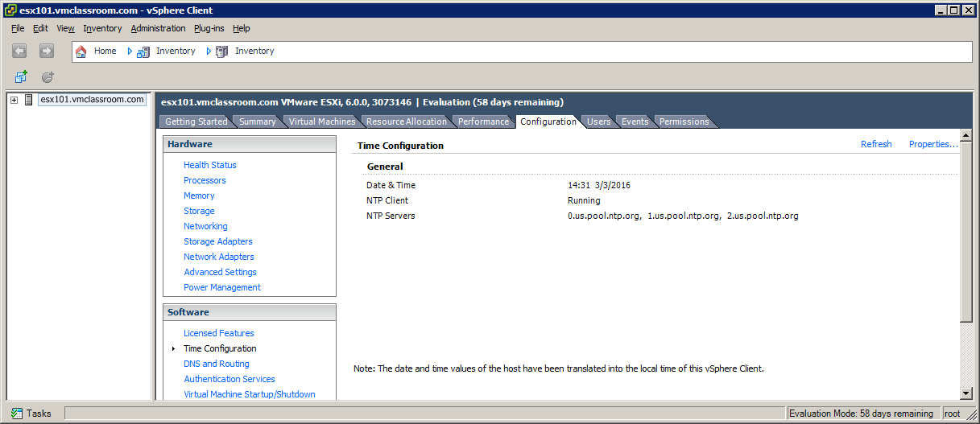Select the Configuration tab
Image resolution: width=980 pixels, height=424 pixels.
click(x=548, y=121)
